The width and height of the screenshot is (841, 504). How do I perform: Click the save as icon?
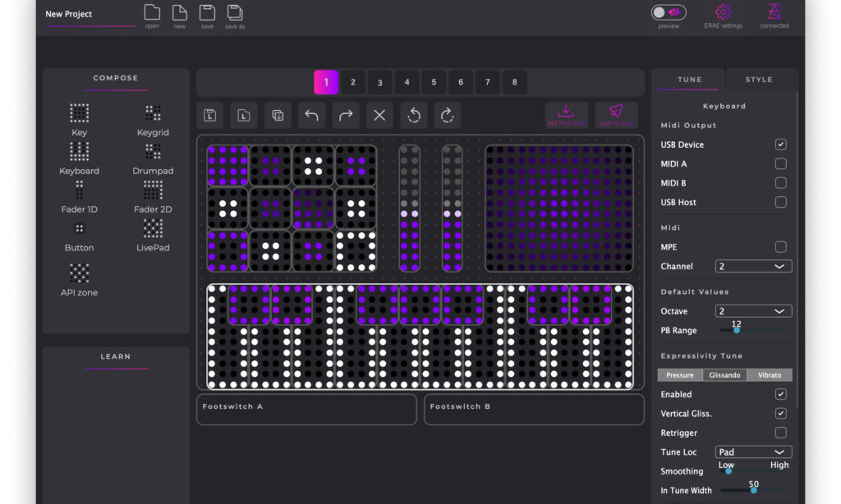pos(235,12)
